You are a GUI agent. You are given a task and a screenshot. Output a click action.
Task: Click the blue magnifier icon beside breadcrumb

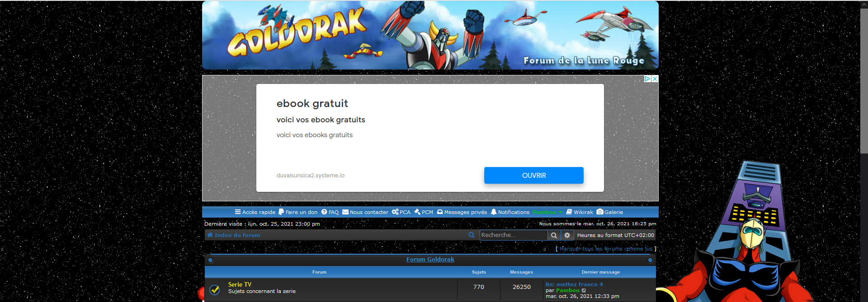472,235
